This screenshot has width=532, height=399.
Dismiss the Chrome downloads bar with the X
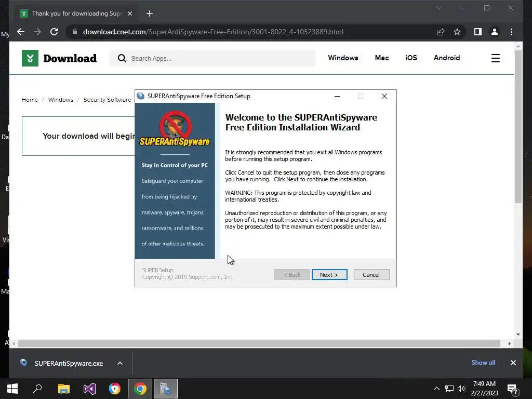[x=513, y=363]
